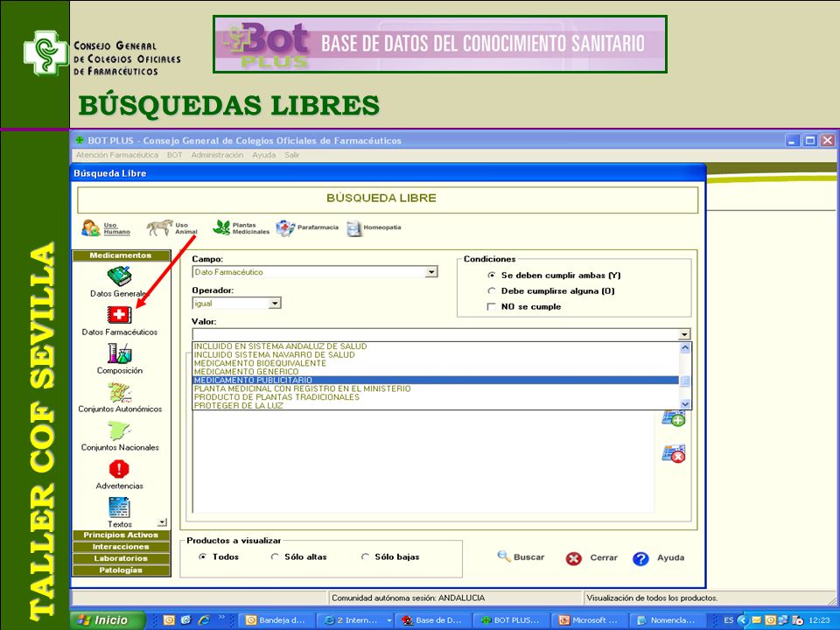Select Todos products radio button
840x630 pixels.
point(202,556)
